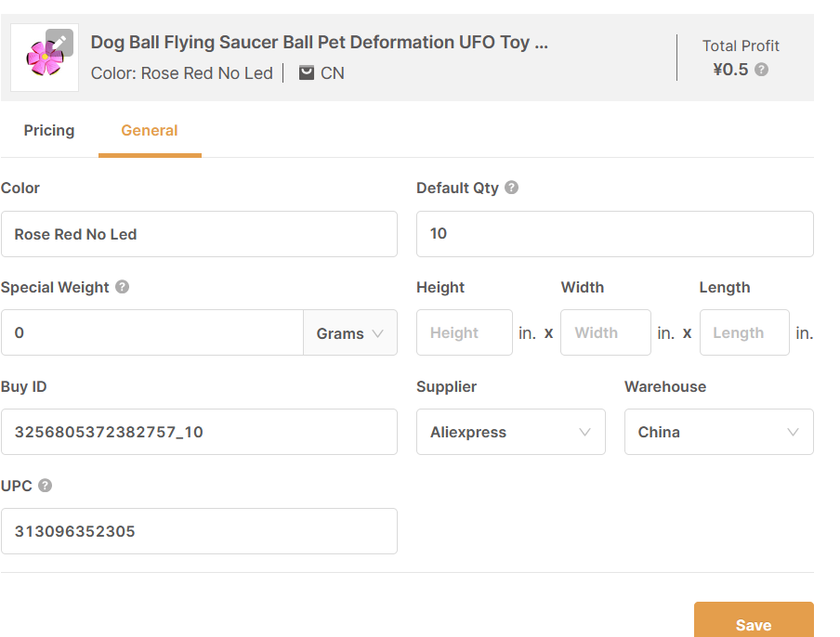Viewport: 840px width, 637px height.
Task: Select the UPC input field
Action: (199, 531)
